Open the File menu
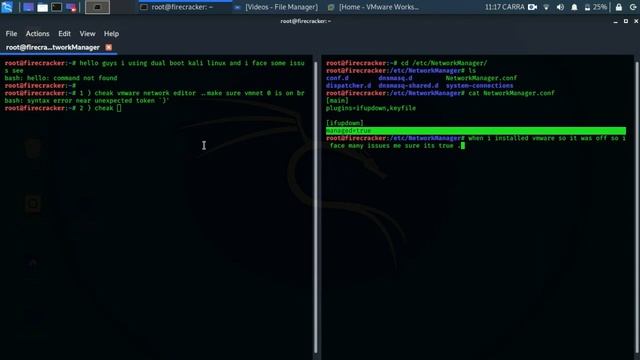Viewport: 640px width, 360px height. point(11,33)
